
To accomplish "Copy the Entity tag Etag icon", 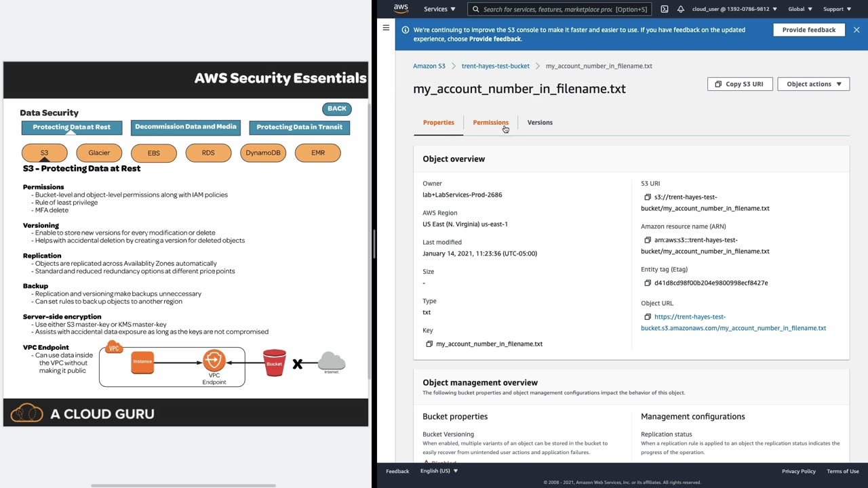I will pos(648,283).
